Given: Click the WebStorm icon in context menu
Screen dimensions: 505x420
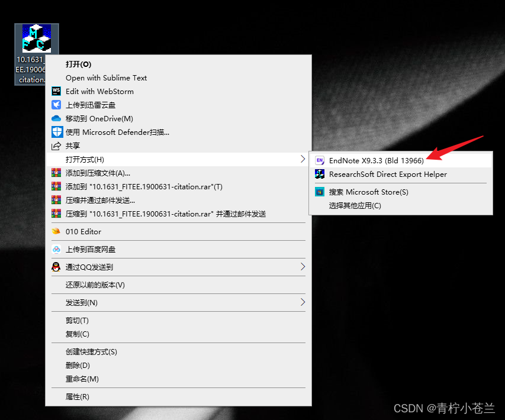Looking at the screenshot, I should pyautogui.click(x=56, y=91).
